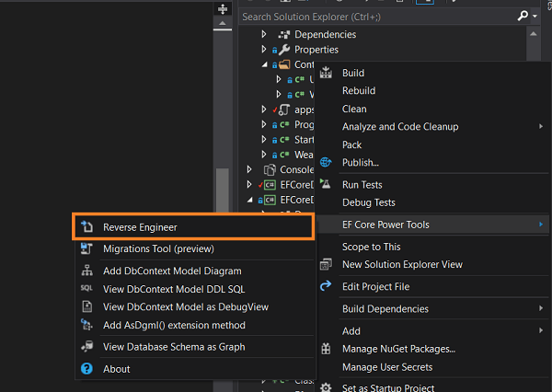Click the editor scrollbar up arrow

point(223,23)
